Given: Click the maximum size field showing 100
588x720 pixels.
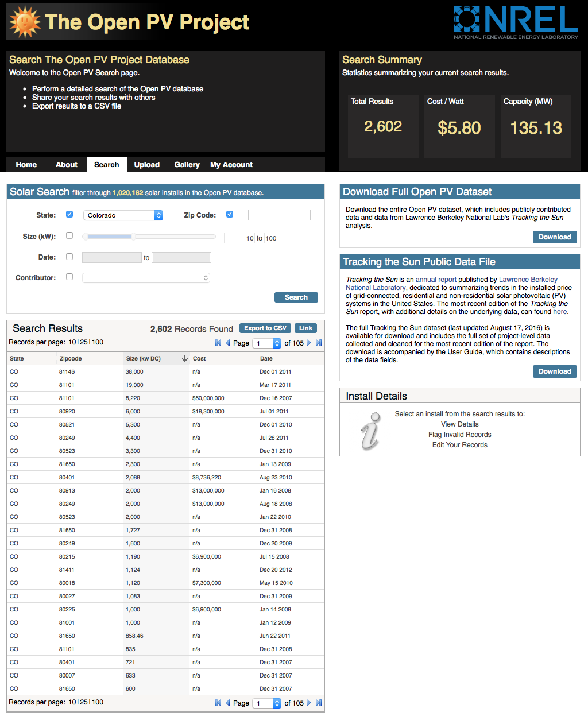Looking at the screenshot, I should click(279, 238).
